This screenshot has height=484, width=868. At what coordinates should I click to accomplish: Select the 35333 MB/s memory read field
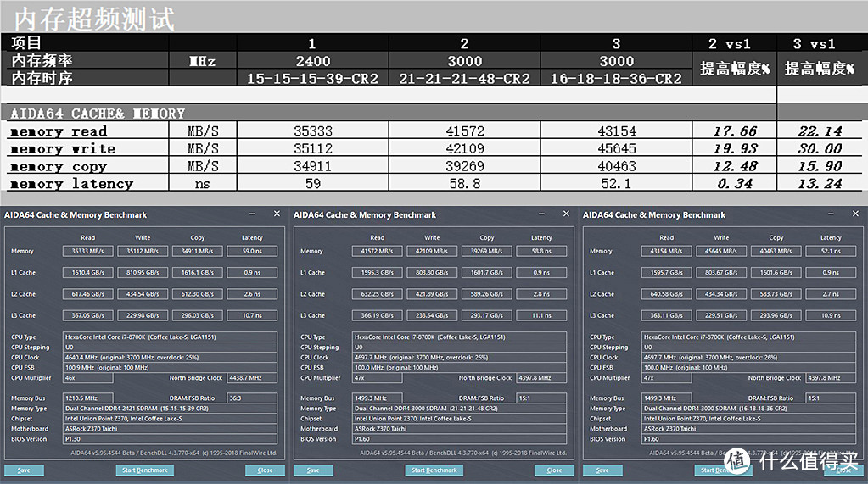coord(87,251)
